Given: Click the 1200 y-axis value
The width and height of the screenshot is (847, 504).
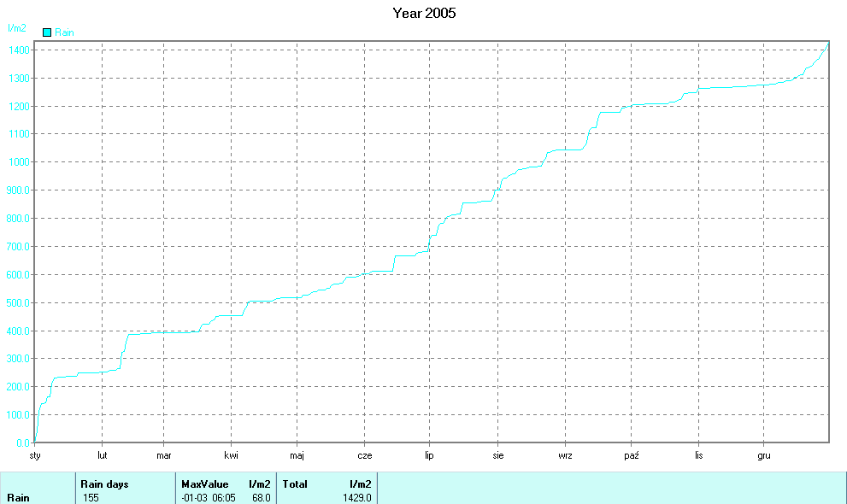Looking at the screenshot, I should (19, 106).
